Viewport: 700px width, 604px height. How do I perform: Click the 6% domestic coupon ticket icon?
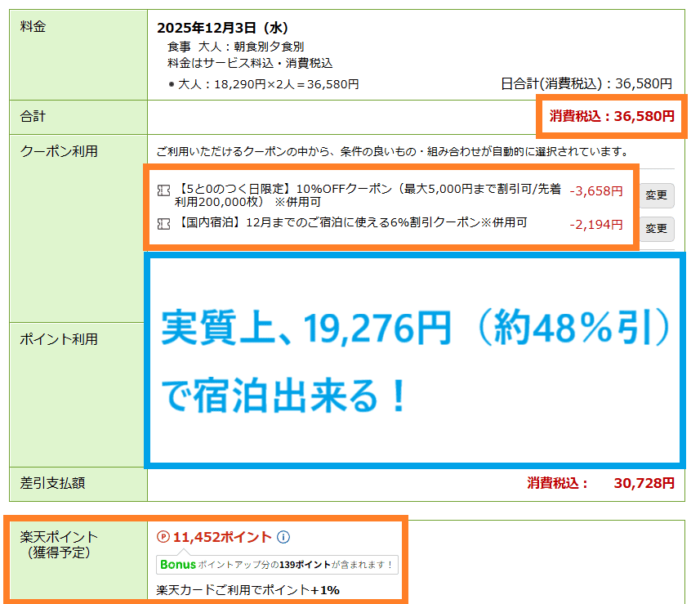point(163,222)
